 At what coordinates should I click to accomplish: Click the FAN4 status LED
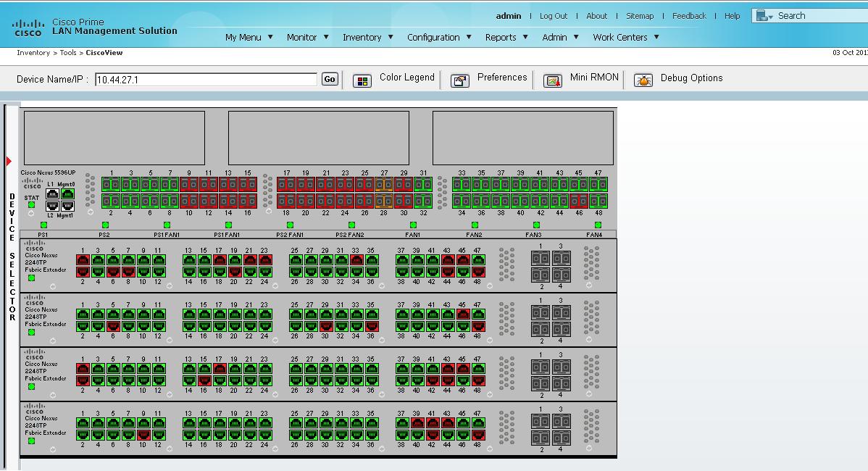pos(598,225)
